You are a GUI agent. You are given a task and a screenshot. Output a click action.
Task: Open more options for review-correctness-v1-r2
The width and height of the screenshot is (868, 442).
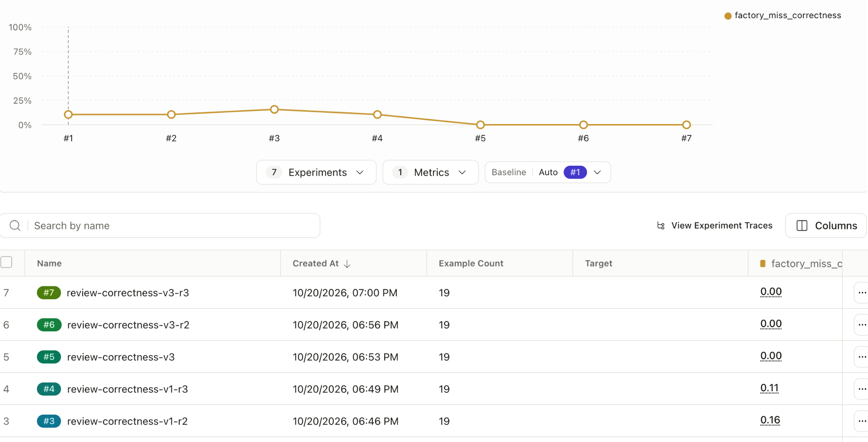coord(862,421)
